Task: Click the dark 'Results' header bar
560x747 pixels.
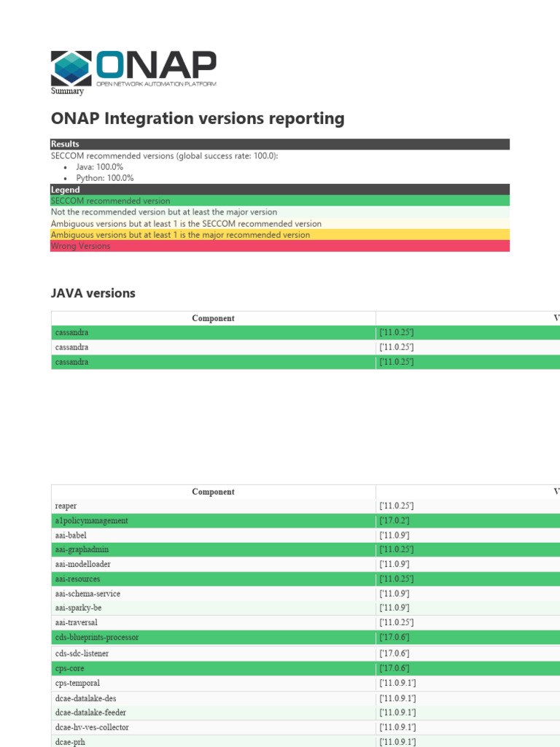Action: pyautogui.click(x=280, y=144)
